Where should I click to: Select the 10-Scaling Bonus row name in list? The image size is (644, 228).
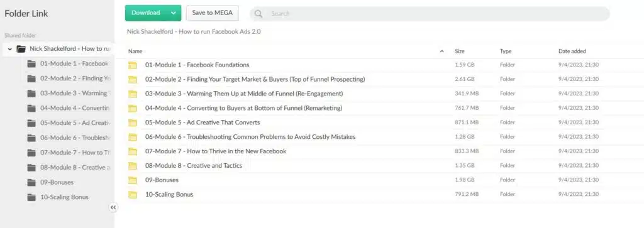click(x=169, y=194)
